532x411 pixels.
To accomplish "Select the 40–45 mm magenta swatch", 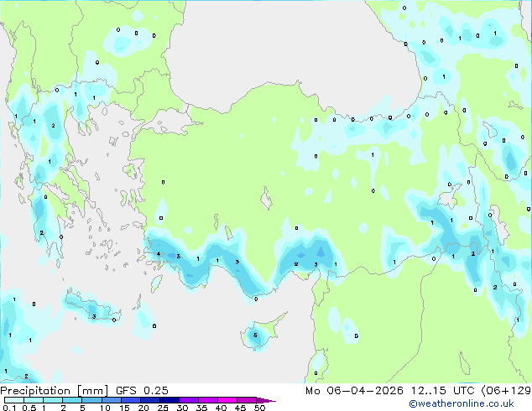I will tap(227, 400).
